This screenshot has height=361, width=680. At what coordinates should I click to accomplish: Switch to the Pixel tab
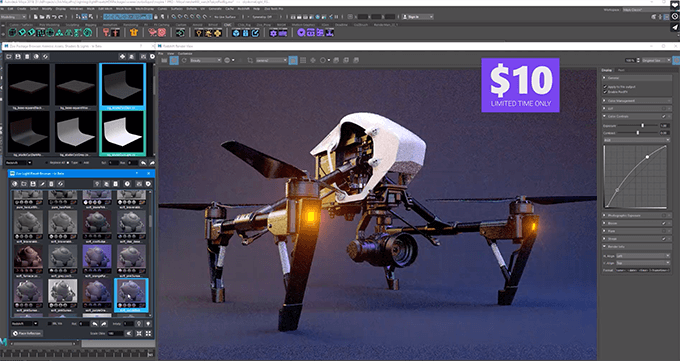[621, 70]
